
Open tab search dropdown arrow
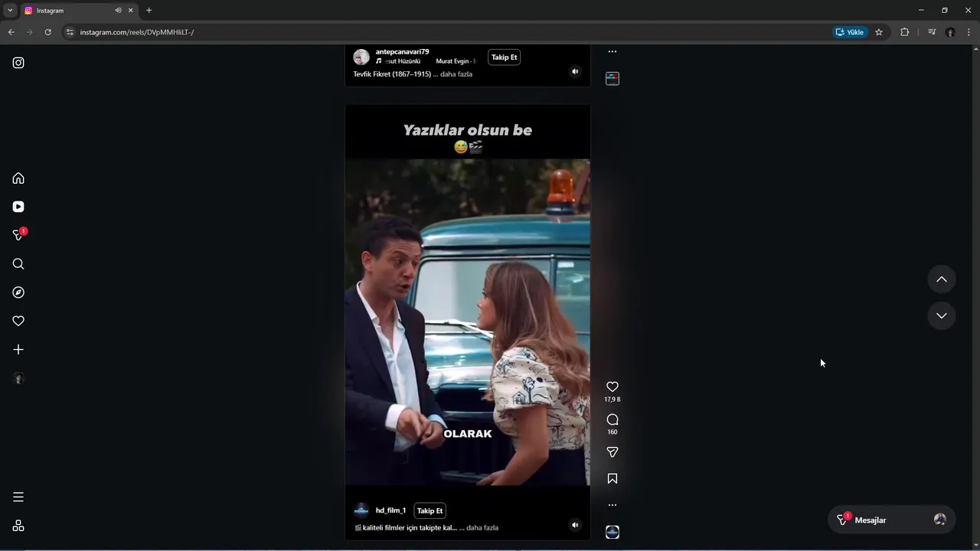pyautogui.click(x=10, y=10)
